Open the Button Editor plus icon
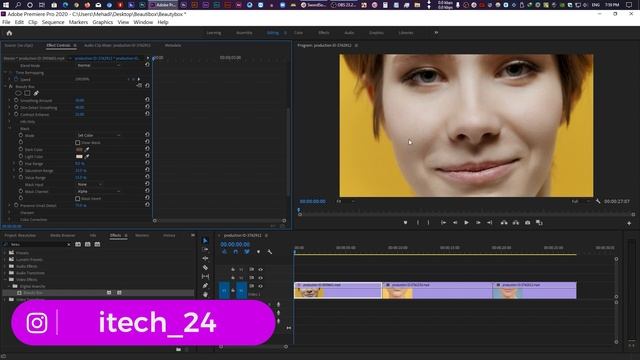640x360 pixels. point(629,223)
